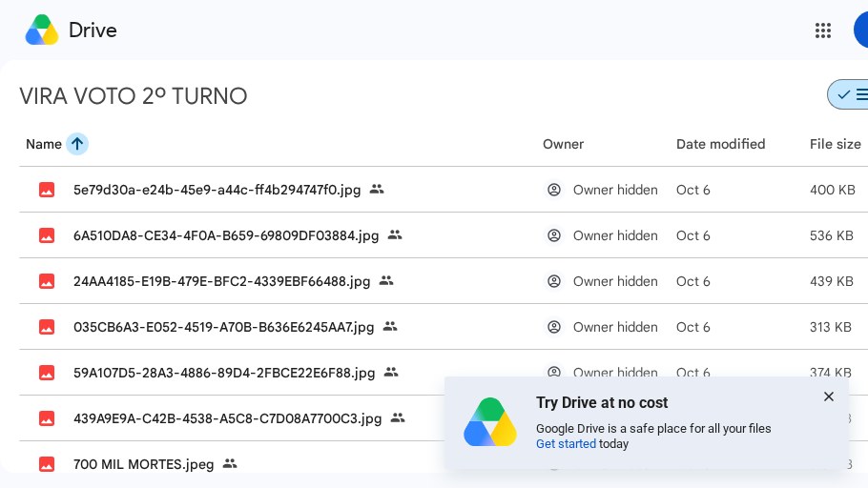Open file 59A107D5-28A3-4886-89D4-2FBCE22E6F88.jpg

(224, 373)
